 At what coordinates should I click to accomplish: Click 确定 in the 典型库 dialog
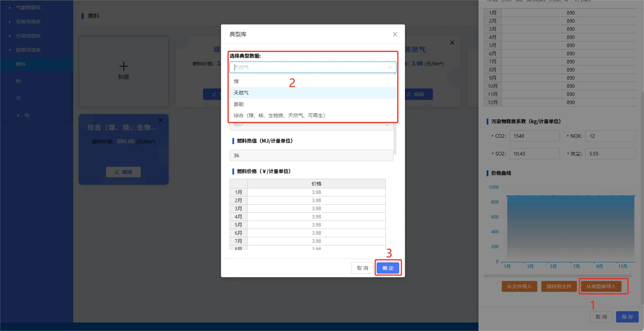click(388, 268)
